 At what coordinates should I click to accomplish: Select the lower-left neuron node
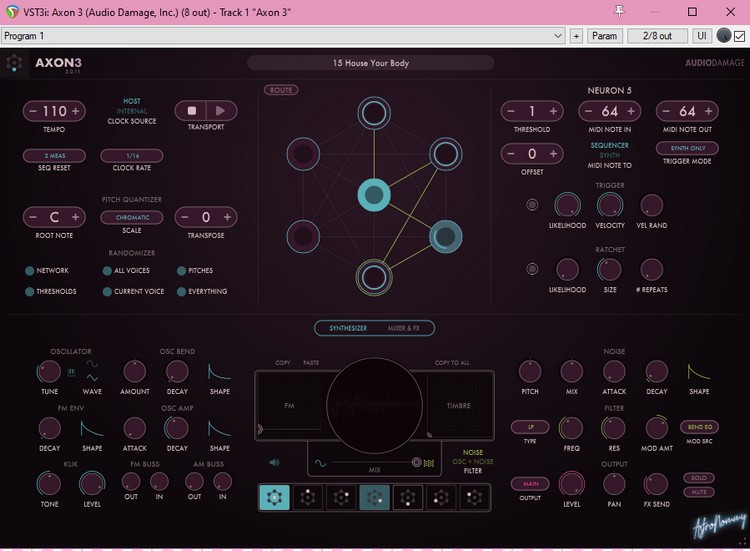click(303, 236)
